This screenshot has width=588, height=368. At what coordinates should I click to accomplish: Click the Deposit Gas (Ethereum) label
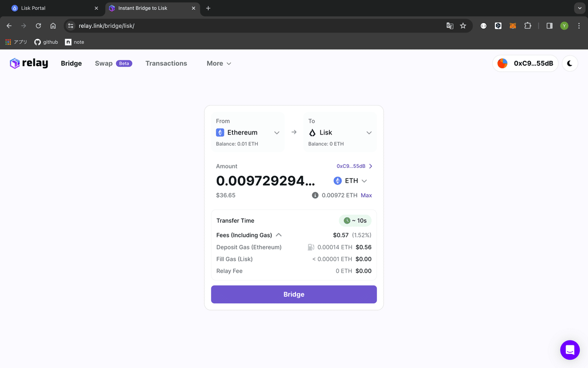pyautogui.click(x=249, y=247)
